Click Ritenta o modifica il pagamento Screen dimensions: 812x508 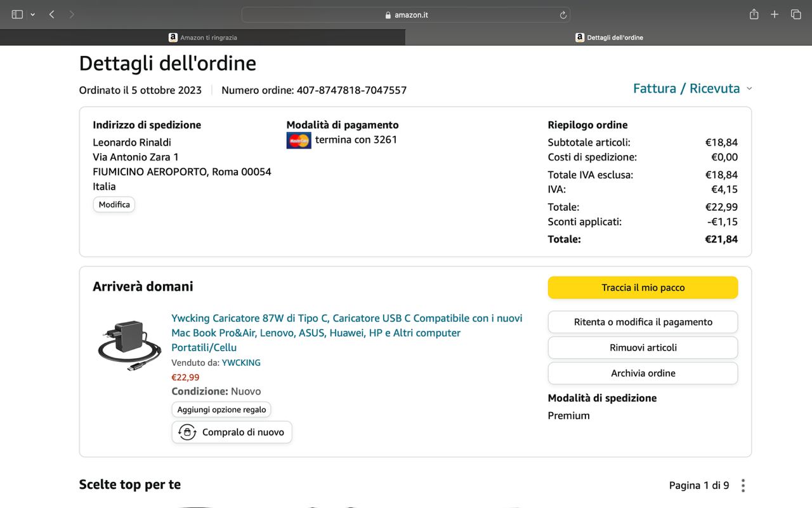pyautogui.click(x=643, y=322)
